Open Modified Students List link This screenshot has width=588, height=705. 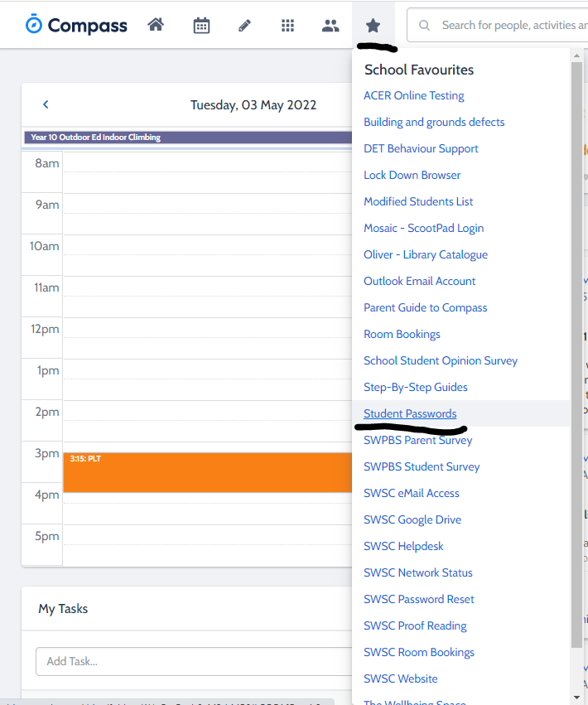click(418, 202)
